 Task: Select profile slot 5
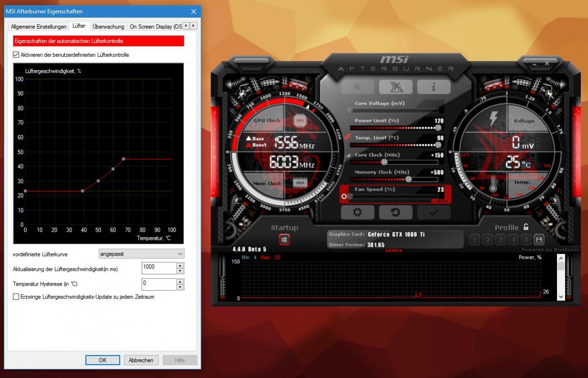coord(526,240)
